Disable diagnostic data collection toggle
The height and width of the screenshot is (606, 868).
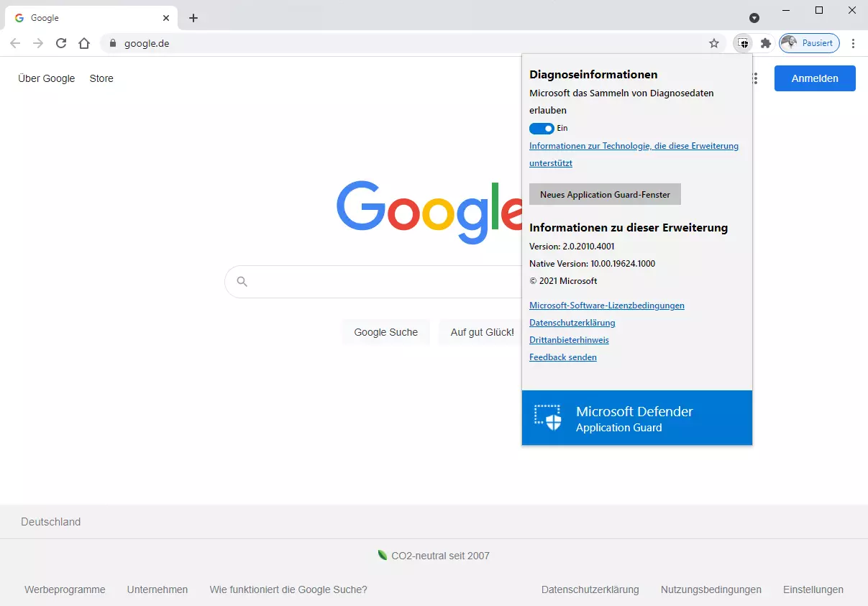542,129
